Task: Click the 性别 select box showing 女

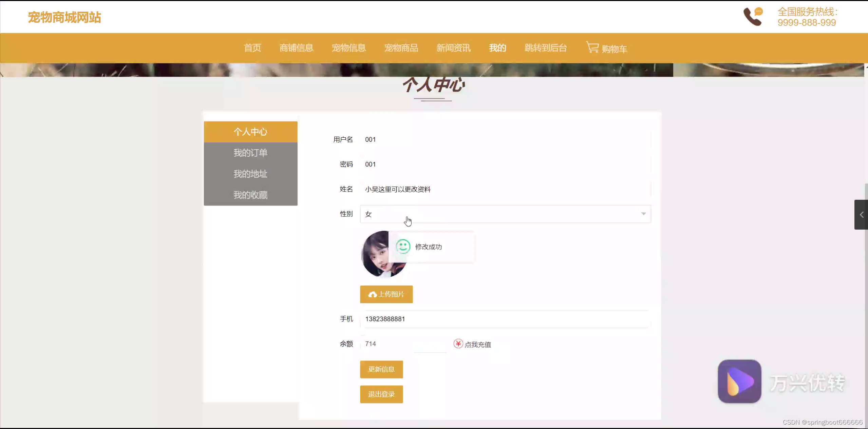Action: [x=505, y=214]
